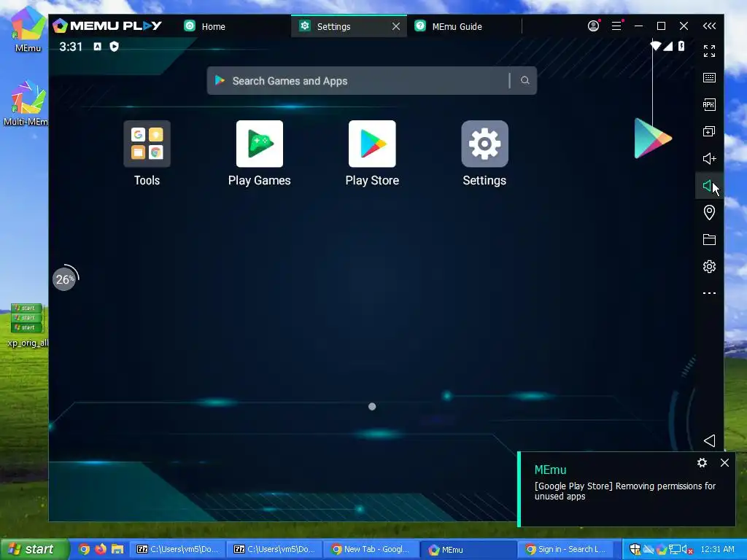Collapse the sidebar with triple chevron

point(709,26)
